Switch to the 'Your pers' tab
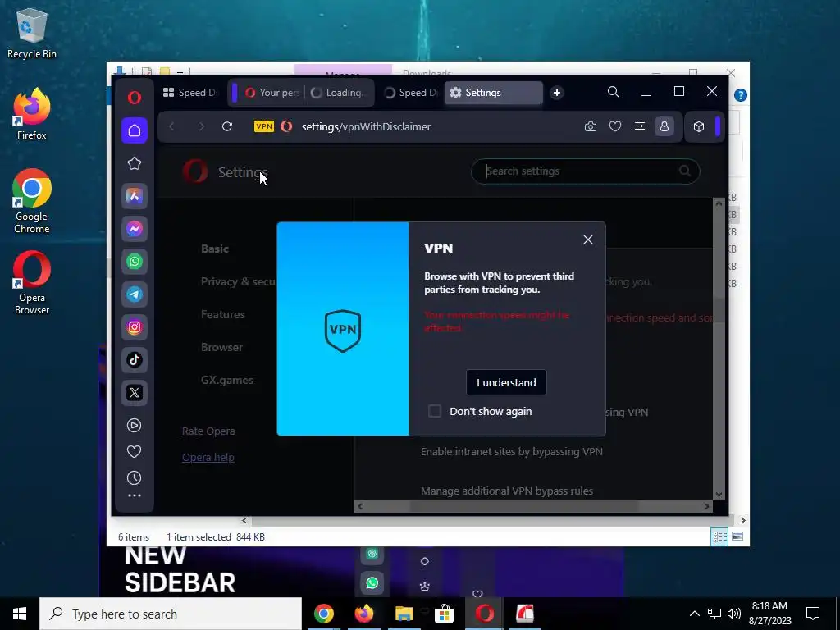The width and height of the screenshot is (840, 630). [272, 93]
